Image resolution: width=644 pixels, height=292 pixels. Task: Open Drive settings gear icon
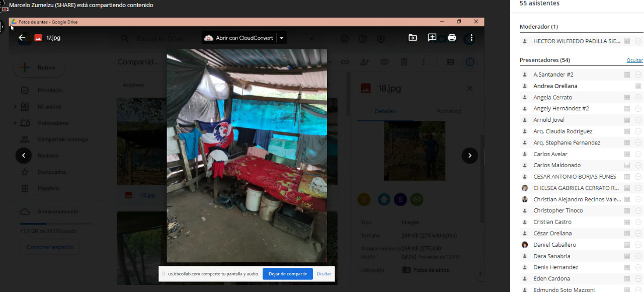pyautogui.click(x=381, y=39)
